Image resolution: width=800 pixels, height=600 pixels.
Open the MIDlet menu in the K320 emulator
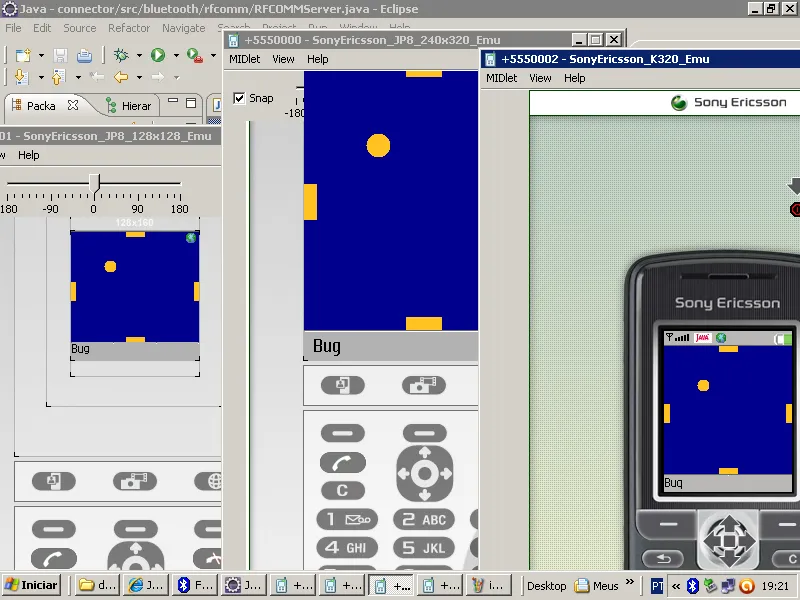[501, 78]
